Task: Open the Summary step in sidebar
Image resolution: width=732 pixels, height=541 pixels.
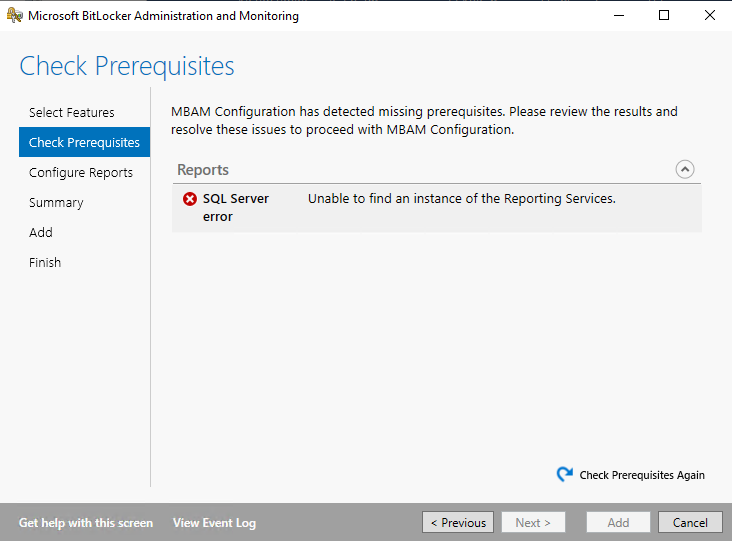Action: (x=56, y=203)
